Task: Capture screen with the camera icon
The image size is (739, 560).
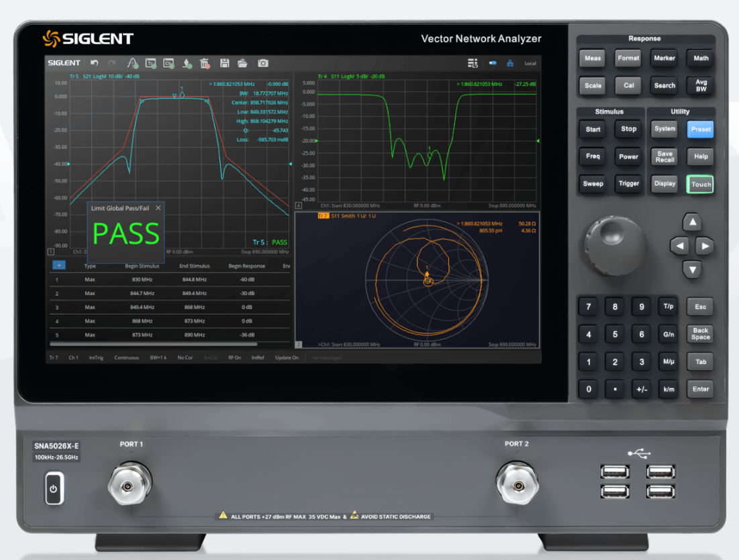Action: (x=263, y=63)
